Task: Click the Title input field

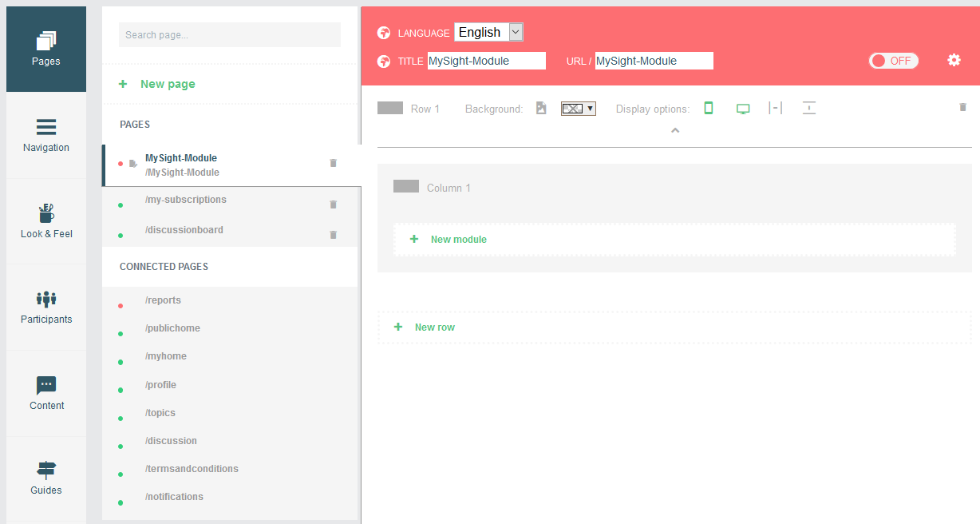Action: click(x=487, y=61)
